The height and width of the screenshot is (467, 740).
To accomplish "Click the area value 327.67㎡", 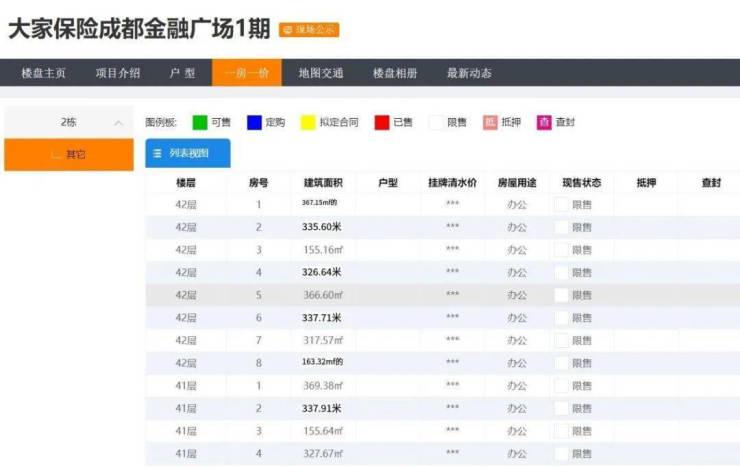I will pos(323,453).
